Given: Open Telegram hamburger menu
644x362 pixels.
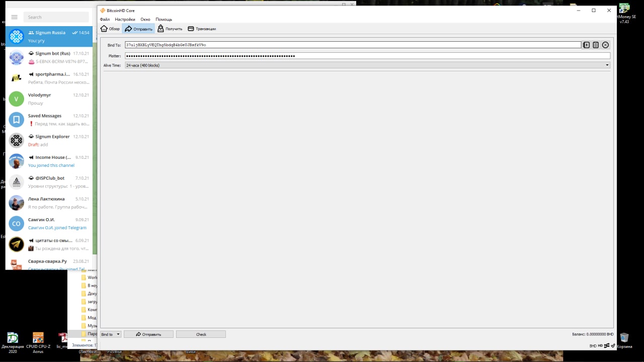Looking at the screenshot, I should click(14, 17).
